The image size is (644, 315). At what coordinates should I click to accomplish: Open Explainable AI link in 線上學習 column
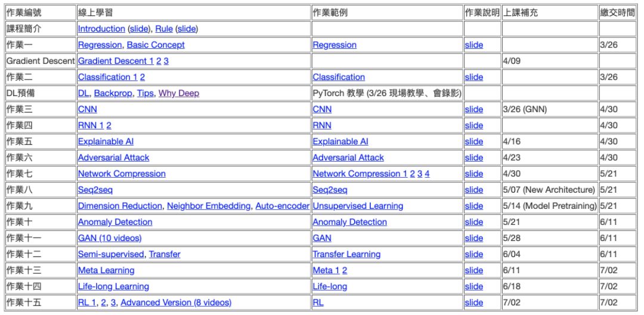106,141
